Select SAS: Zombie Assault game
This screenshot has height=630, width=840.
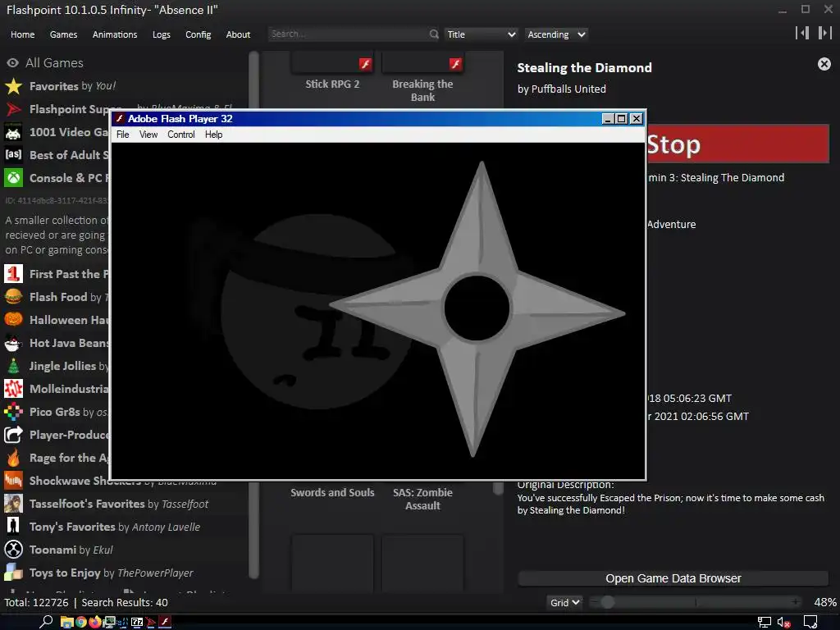[422, 499]
